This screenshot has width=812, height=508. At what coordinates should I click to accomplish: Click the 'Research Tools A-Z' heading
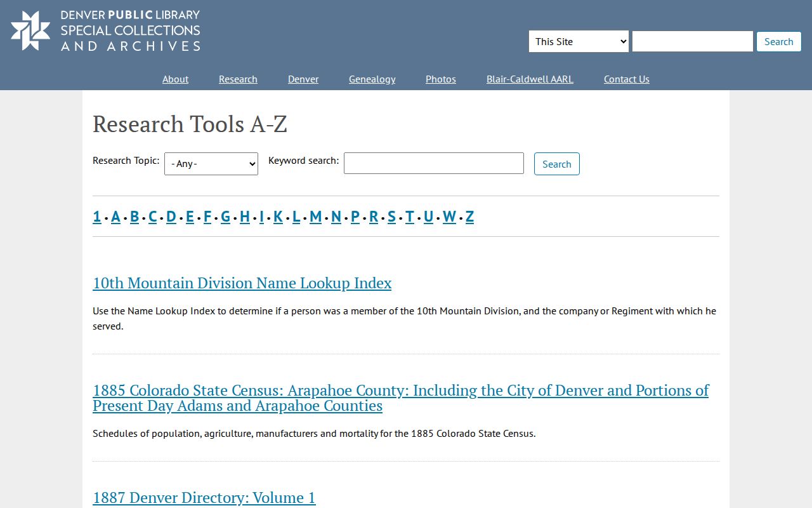pos(190,124)
